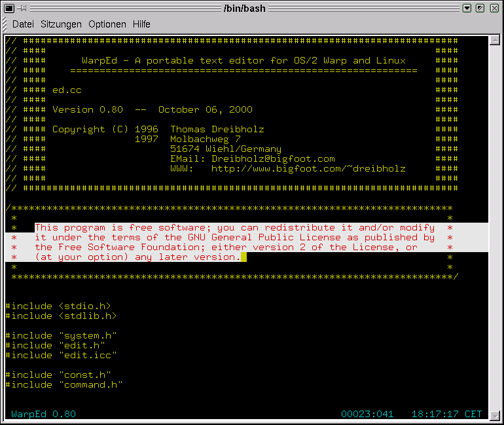Click selected line 'This program is free software'
The width and height of the screenshot is (504, 425).
click(x=234, y=228)
